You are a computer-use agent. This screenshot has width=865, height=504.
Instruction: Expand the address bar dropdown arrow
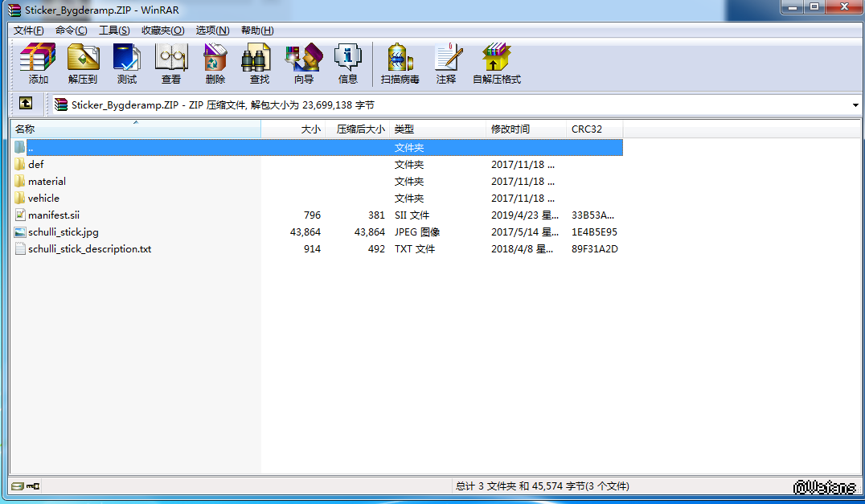pyautogui.click(x=855, y=104)
